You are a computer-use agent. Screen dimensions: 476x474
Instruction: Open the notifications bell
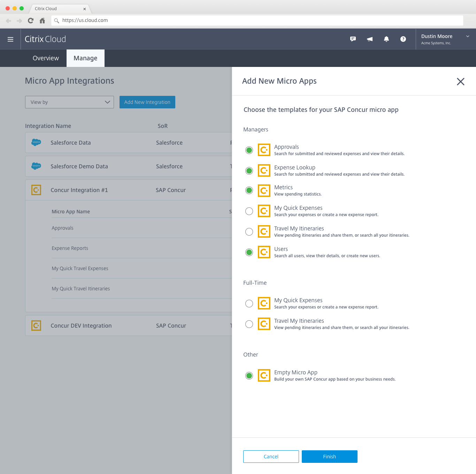(386, 39)
